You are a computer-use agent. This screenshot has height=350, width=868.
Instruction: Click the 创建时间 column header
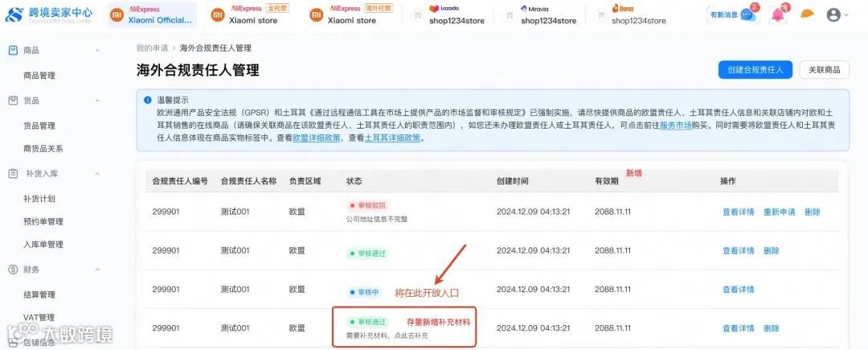513,181
